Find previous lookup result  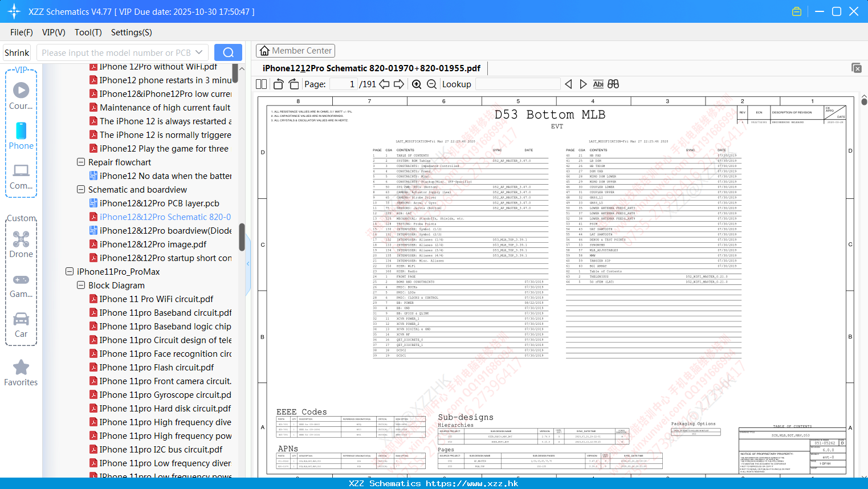tap(568, 84)
